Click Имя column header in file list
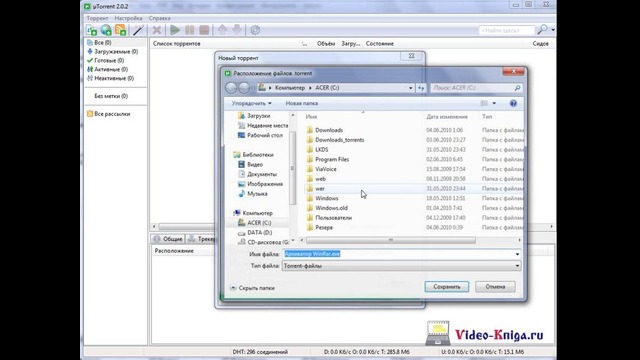 311,117
